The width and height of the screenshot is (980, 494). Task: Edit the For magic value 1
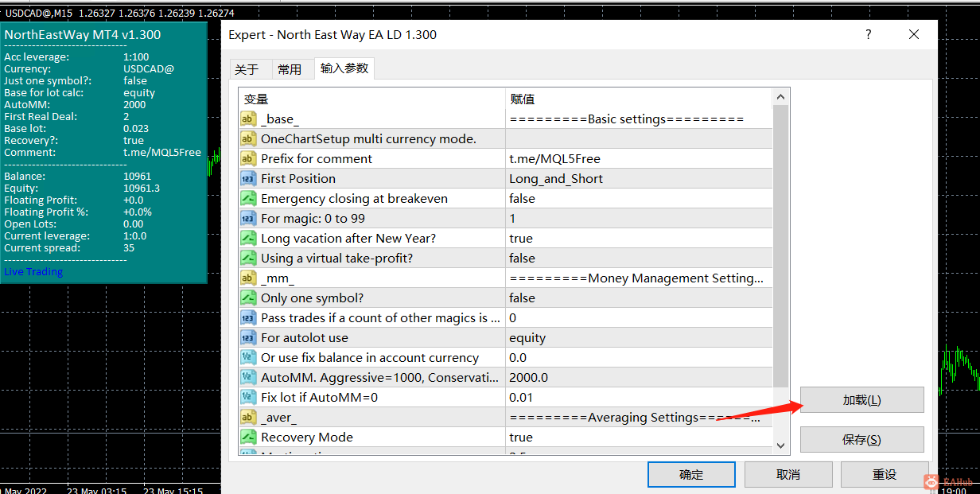[640, 219]
